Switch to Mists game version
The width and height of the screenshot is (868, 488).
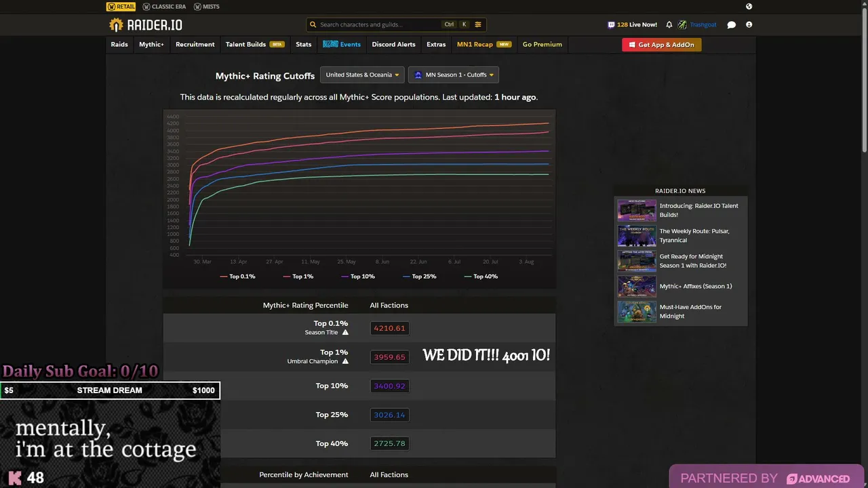207,6
